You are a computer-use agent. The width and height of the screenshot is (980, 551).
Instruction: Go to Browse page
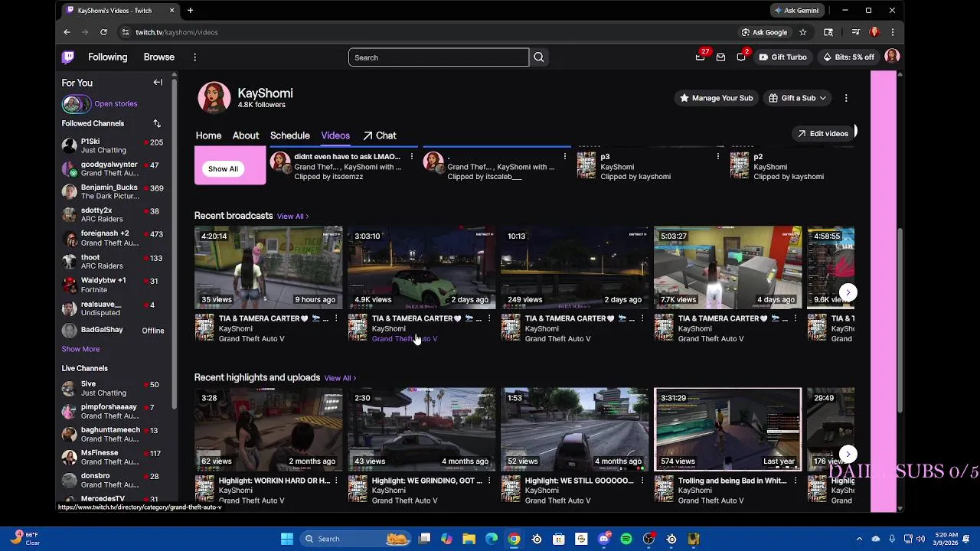click(159, 57)
